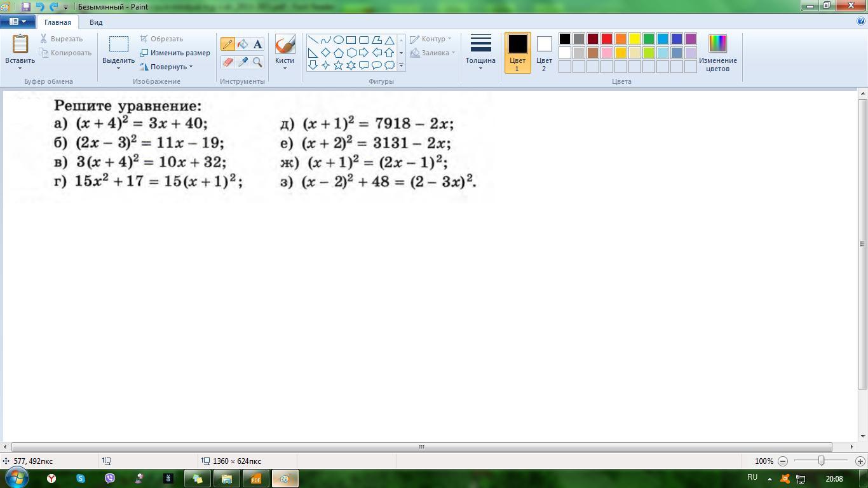Pick the Color picker eyedropper tool
Screen dimensions: 868x488
click(243, 62)
